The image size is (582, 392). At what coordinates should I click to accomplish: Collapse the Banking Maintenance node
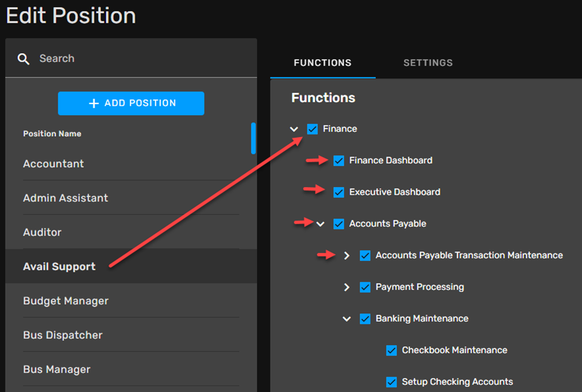click(346, 319)
